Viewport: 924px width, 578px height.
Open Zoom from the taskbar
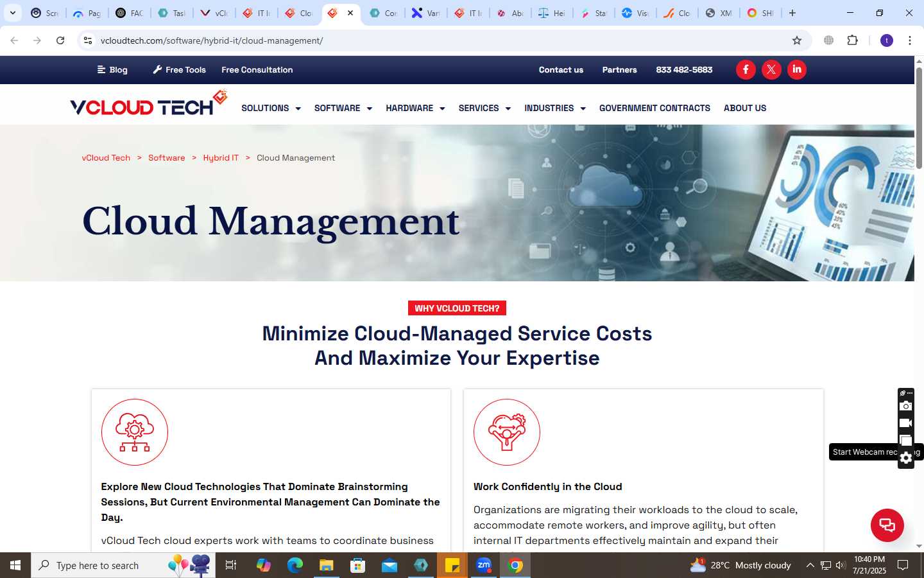tap(484, 565)
